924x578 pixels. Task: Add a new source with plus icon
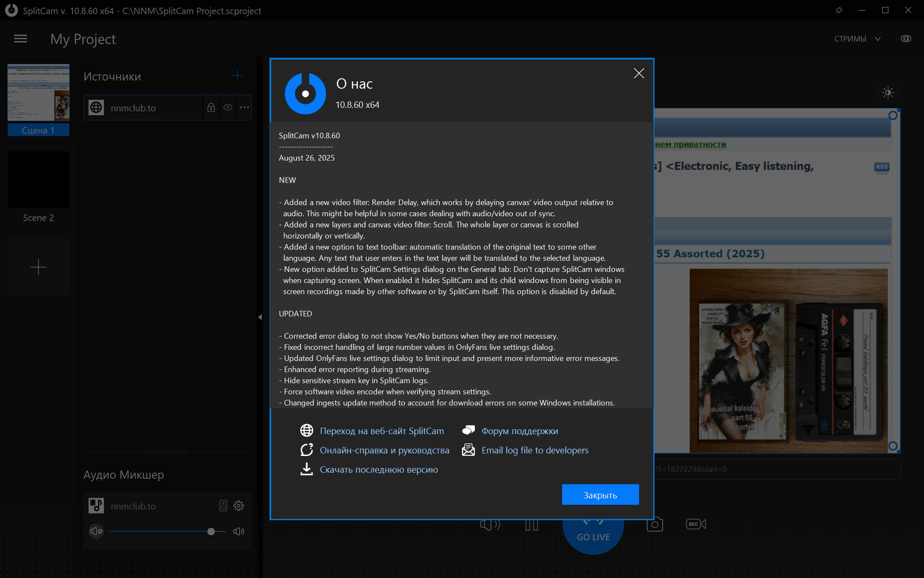pyautogui.click(x=237, y=76)
